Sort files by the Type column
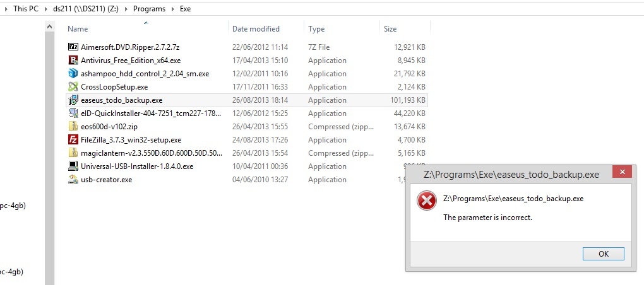This screenshot has width=644, height=285. [x=316, y=29]
